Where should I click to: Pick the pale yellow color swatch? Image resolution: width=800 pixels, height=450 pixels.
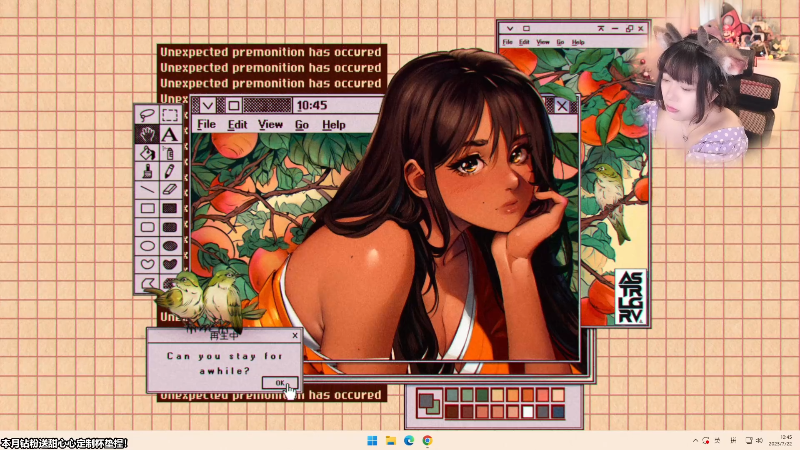(497, 394)
